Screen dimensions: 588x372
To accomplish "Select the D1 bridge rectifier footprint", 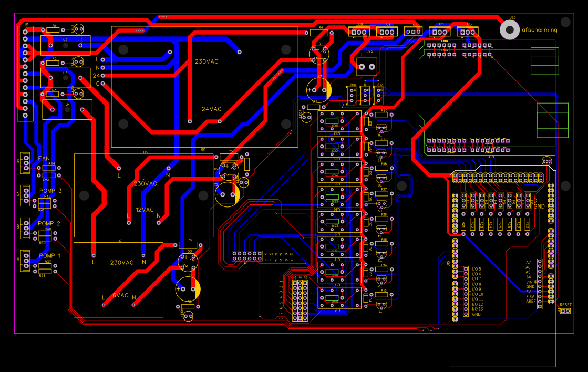I will (x=318, y=54).
